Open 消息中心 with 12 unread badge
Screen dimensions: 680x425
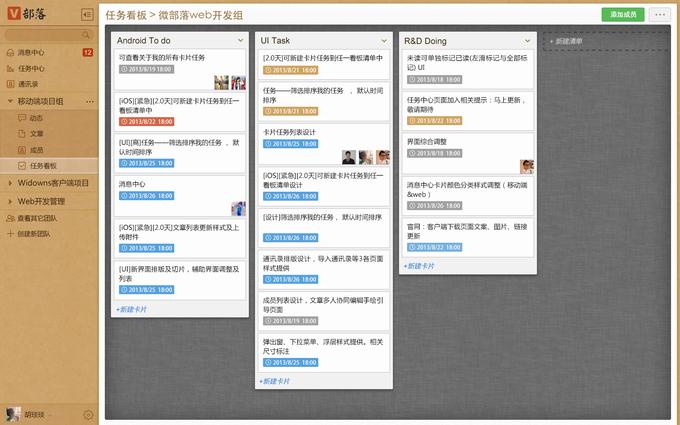(30, 52)
